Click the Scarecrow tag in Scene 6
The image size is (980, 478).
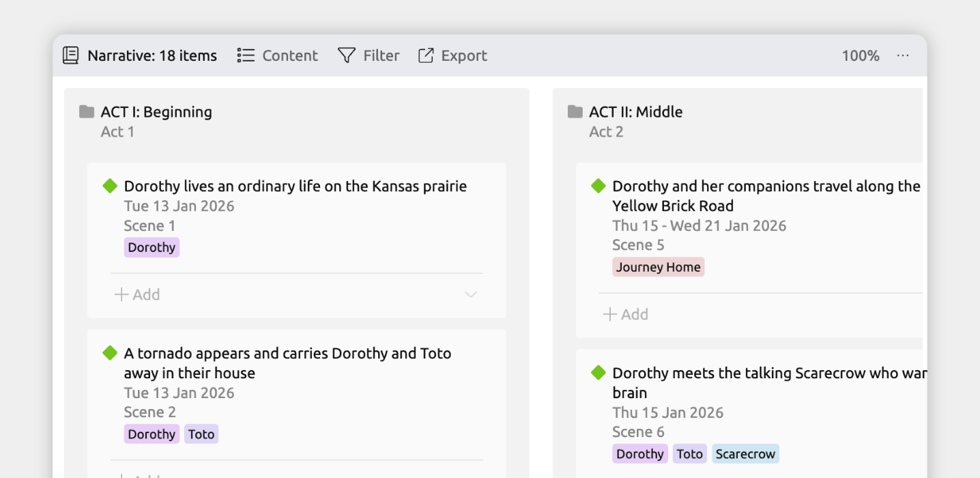point(746,454)
